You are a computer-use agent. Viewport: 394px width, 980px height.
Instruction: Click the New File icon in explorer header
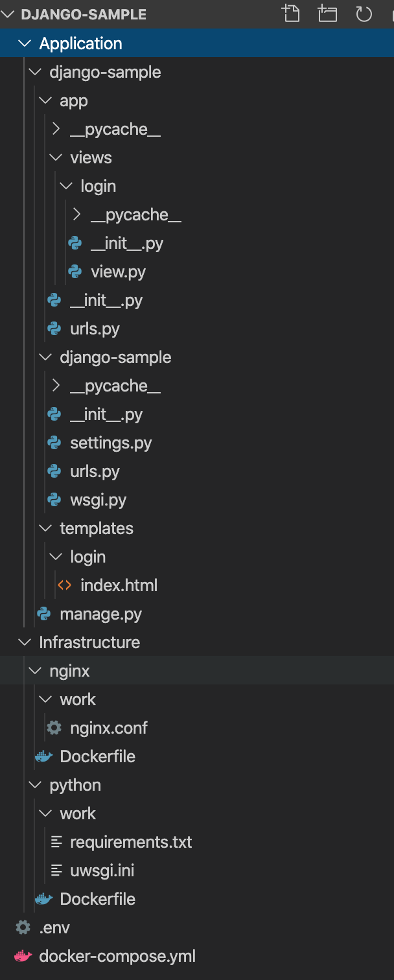292,14
